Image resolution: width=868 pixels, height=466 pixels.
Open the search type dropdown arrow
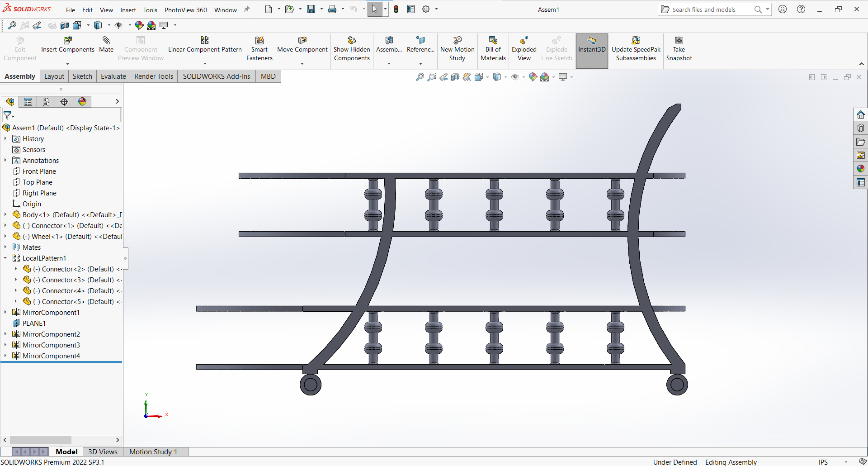click(768, 10)
